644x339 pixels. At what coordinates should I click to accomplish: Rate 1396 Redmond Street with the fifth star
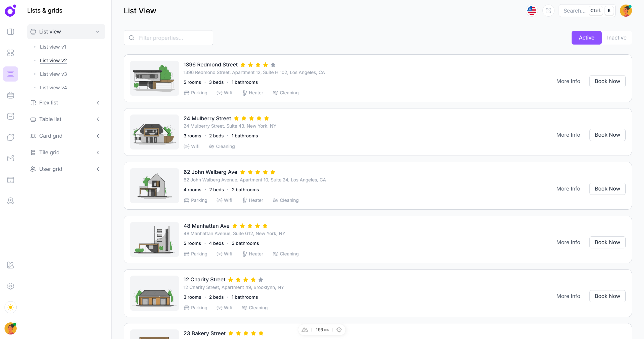pos(273,65)
